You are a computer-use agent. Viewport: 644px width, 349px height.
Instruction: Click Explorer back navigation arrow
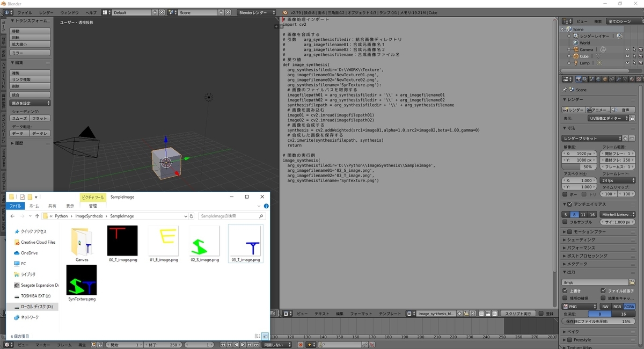tap(13, 216)
